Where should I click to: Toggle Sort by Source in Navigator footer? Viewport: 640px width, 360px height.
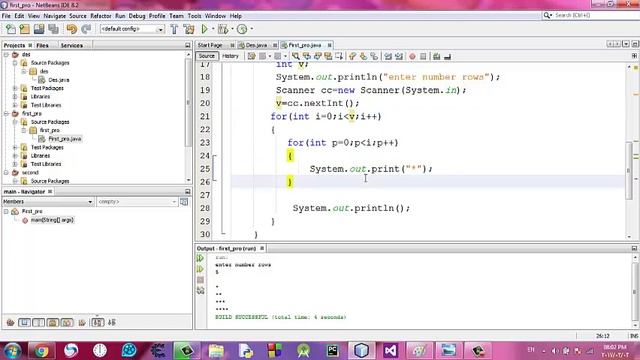112,322
